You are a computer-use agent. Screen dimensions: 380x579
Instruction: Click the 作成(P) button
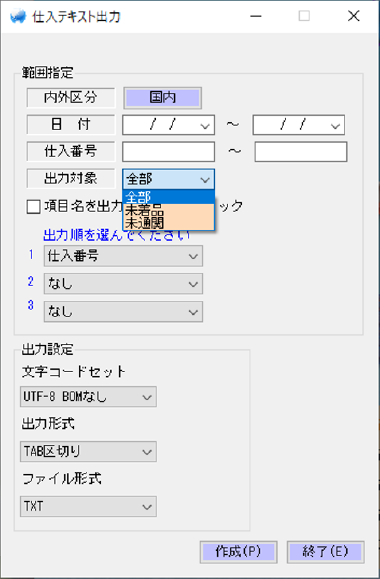[x=238, y=552]
